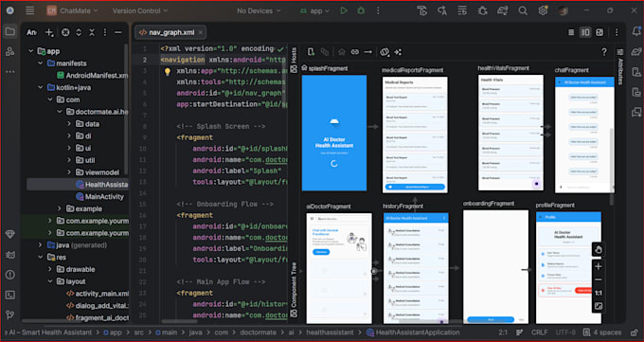Viewport: 644px width, 342px height.
Task: Collapse the manifests folder
Action: coord(40,63)
